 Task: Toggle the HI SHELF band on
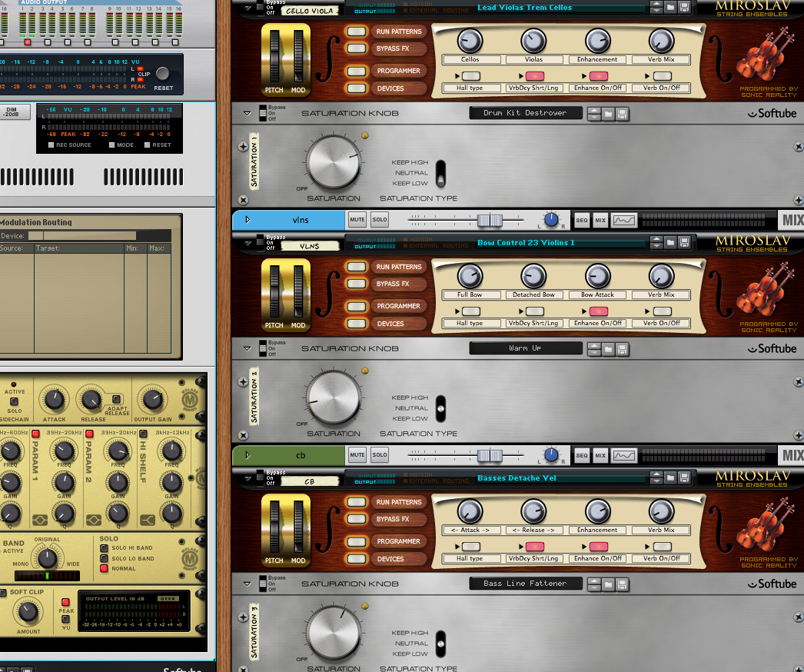tap(144, 434)
